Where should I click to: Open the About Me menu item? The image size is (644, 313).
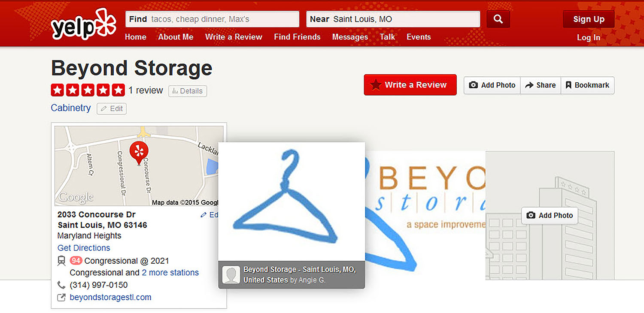pyautogui.click(x=176, y=37)
